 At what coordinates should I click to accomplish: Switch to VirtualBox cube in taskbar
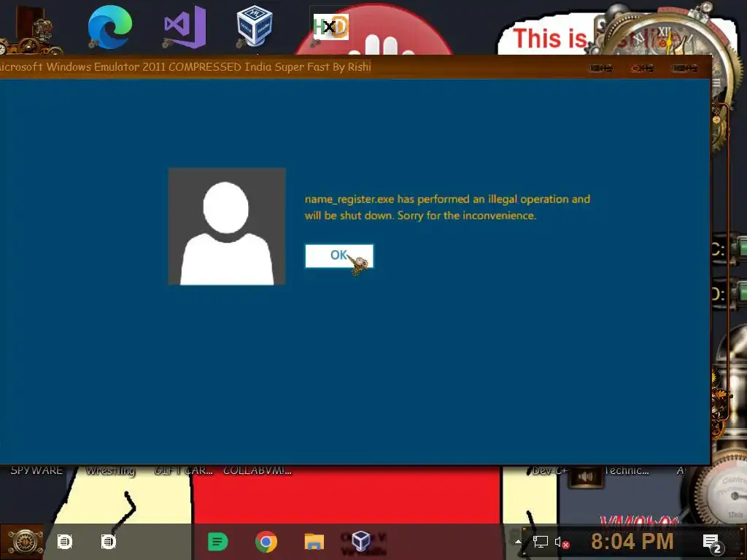tap(360, 542)
